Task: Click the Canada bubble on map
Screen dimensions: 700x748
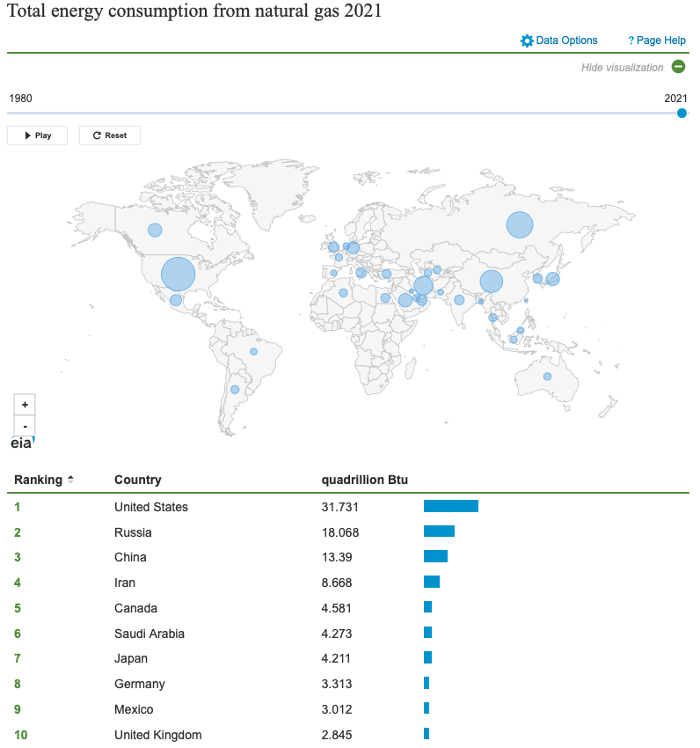Action: click(x=155, y=230)
